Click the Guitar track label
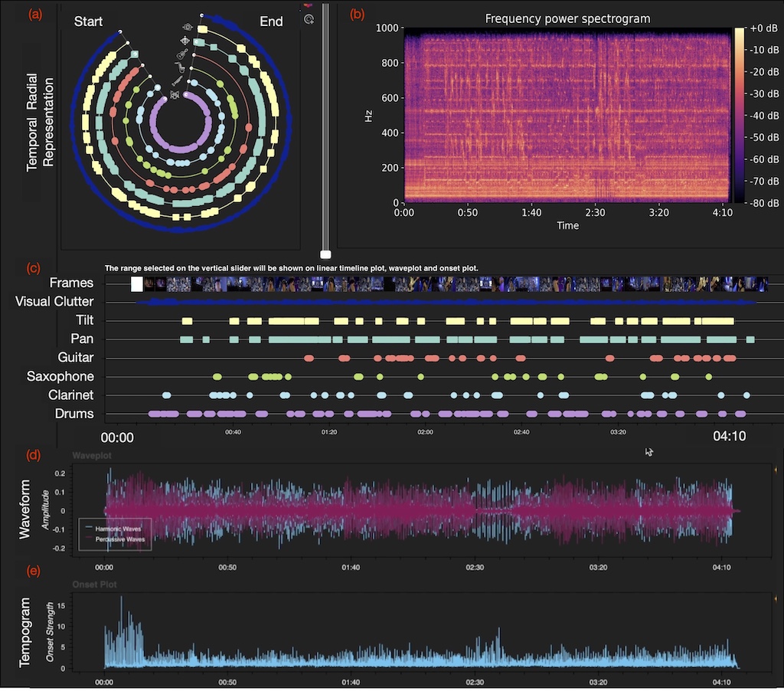 click(76, 357)
